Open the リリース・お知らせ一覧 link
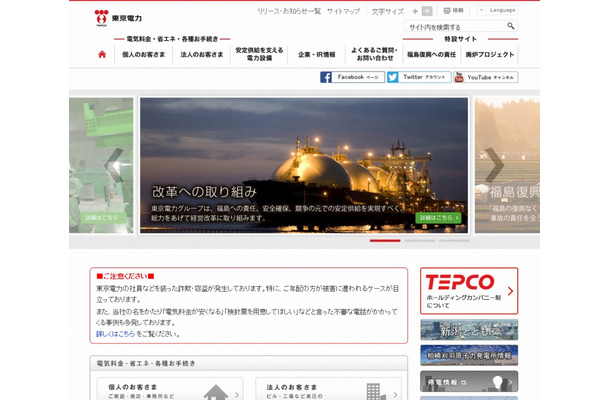610x400 pixels. 289,11
